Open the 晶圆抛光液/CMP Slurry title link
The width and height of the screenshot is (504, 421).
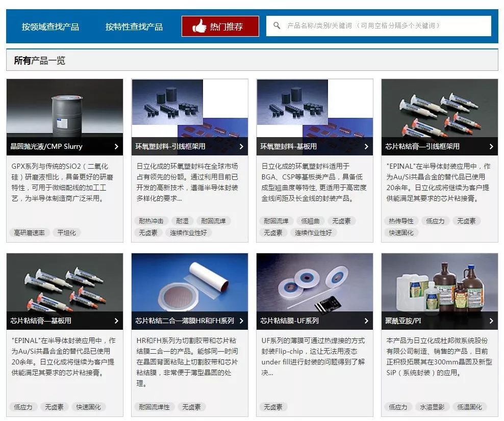pyautogui.click(x=46, y=146)
